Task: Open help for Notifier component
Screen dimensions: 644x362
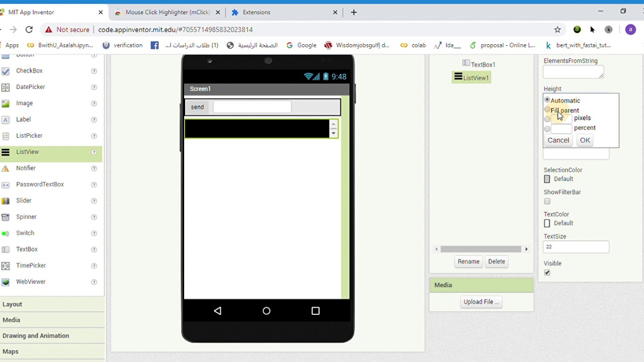Action: coord(94,168)
